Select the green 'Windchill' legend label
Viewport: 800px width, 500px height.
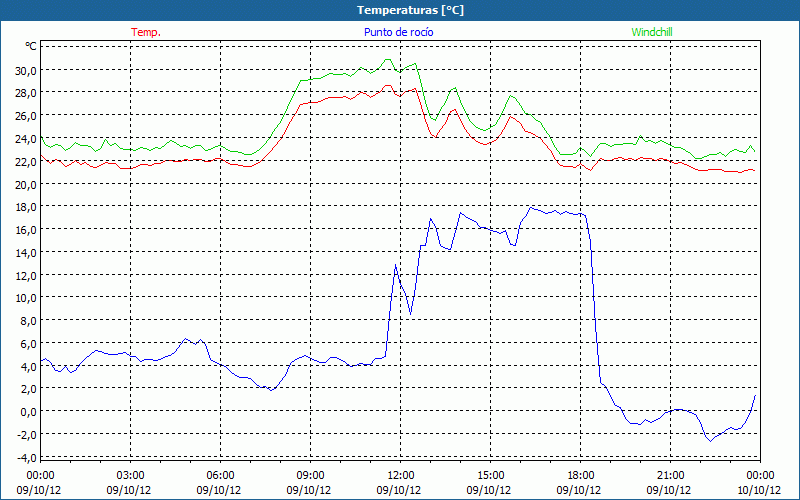(652, 32)
